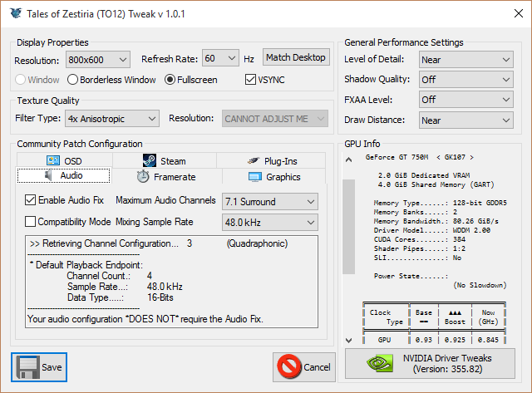Click the 2.0 GiB Dedicated VRAM line

pyautogui.click(x=424, y=175)
